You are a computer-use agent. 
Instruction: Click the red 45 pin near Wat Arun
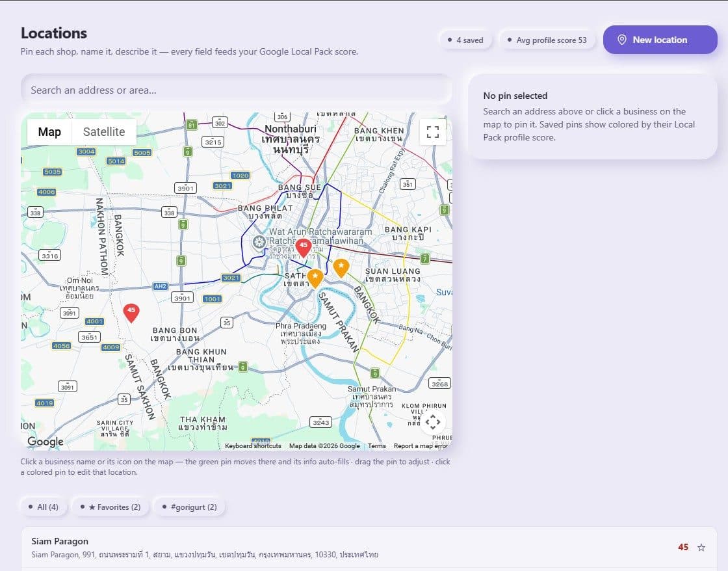click(x=303, y=248)
